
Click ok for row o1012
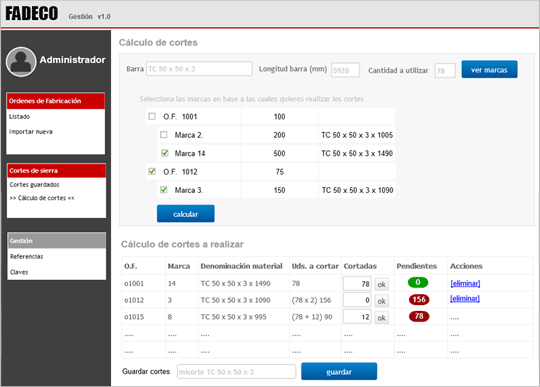[x=382, y=301]
